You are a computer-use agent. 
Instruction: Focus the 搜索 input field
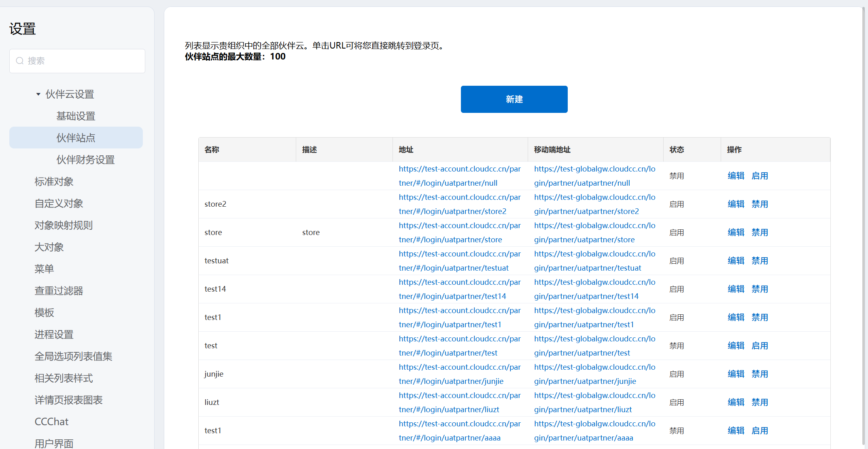81,61
